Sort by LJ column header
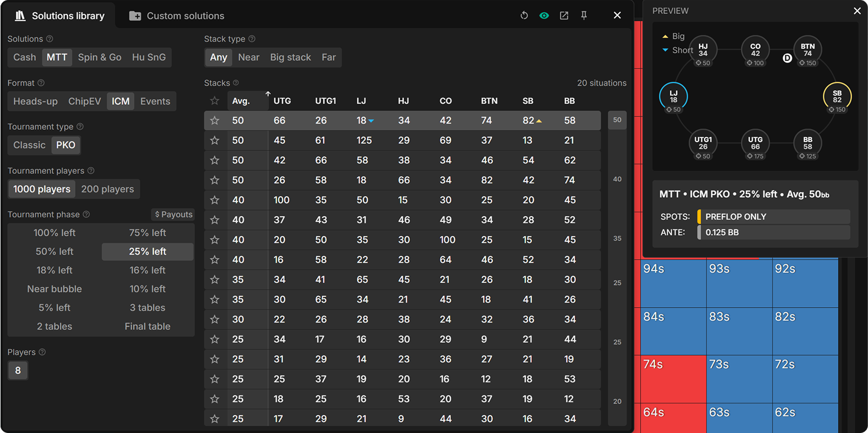The height and width of the screenshot is (433, 868). 361,101
